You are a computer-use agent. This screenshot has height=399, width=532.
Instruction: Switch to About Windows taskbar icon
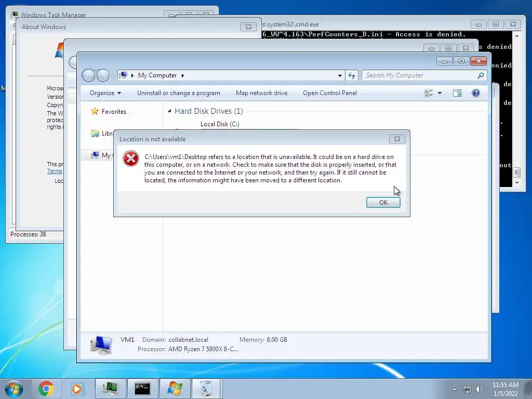tap(175, 389)
